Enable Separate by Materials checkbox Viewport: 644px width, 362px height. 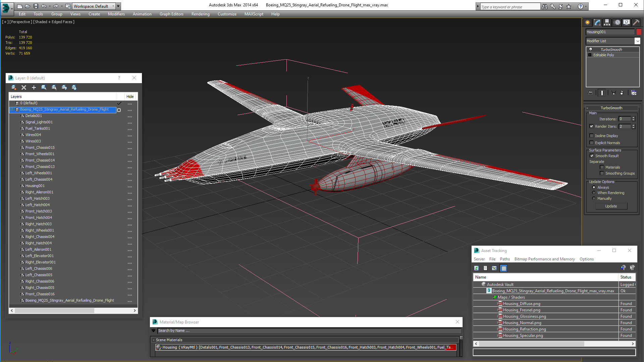tap(602, 167)
